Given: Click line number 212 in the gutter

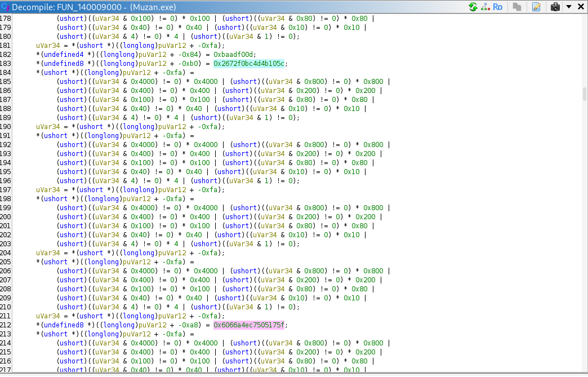Looking at the screenshot, I should click(7, 325).
